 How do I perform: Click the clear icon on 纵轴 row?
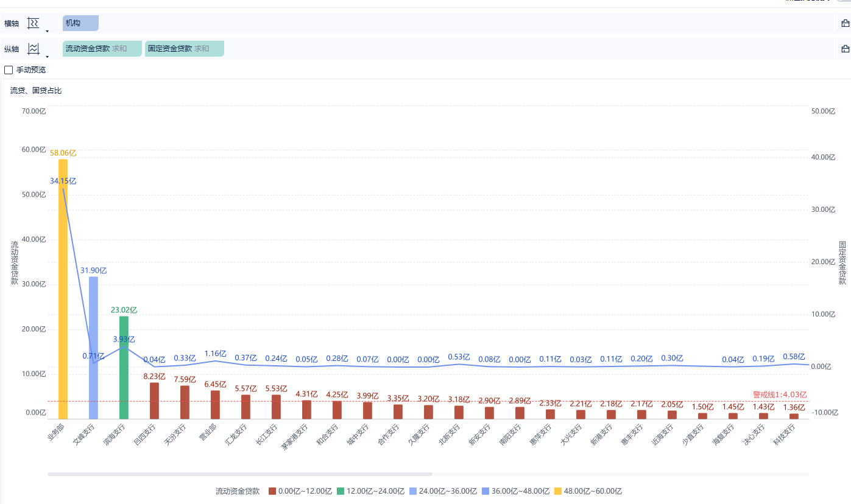pyautogui.click(x=845, y=49)
